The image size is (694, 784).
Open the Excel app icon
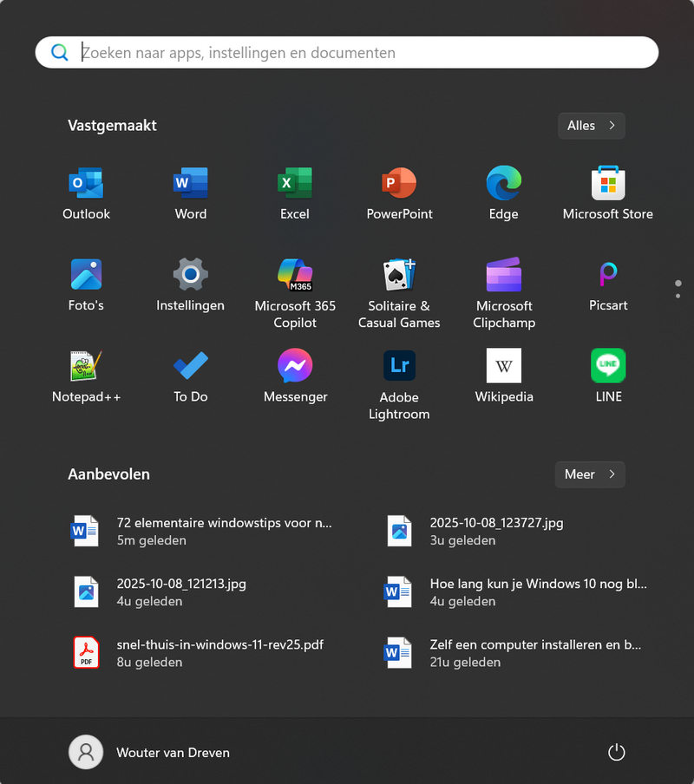tap(294, 184)
